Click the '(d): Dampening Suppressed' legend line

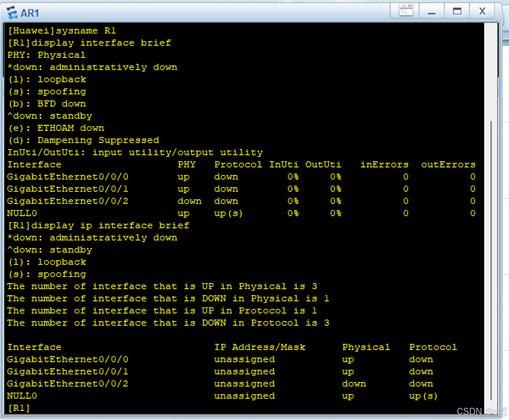click(x=83, y=140)
